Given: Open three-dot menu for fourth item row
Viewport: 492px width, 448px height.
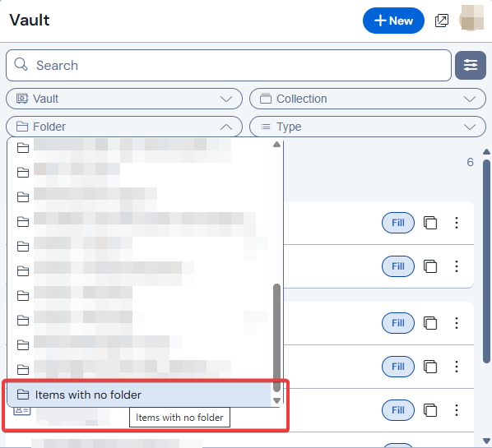Looking at the screenshot, I should click(x=457, y=367).
